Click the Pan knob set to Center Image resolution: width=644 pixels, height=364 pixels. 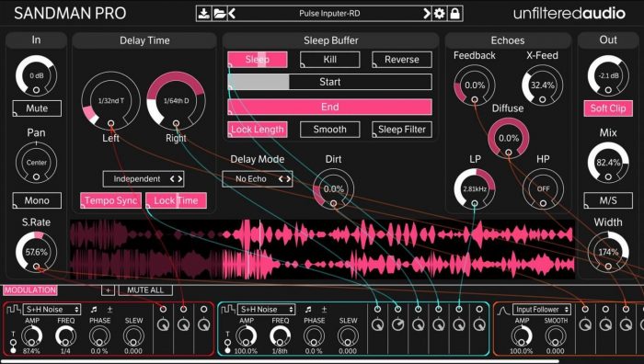36,163
